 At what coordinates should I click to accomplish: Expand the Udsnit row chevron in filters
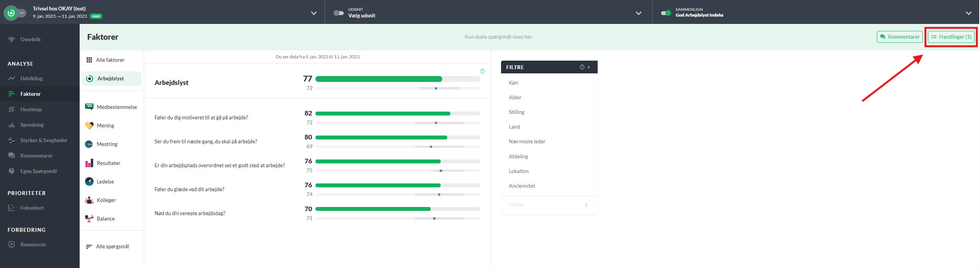586,205
